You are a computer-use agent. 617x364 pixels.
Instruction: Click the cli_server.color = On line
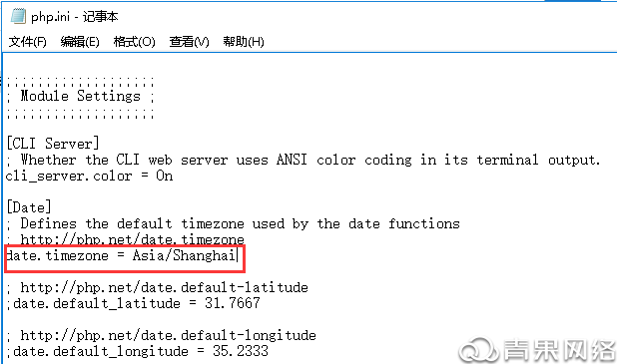tap(89, 176)
